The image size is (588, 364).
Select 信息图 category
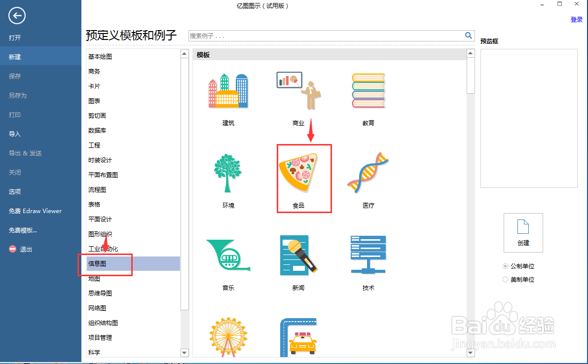click(133, 263)
